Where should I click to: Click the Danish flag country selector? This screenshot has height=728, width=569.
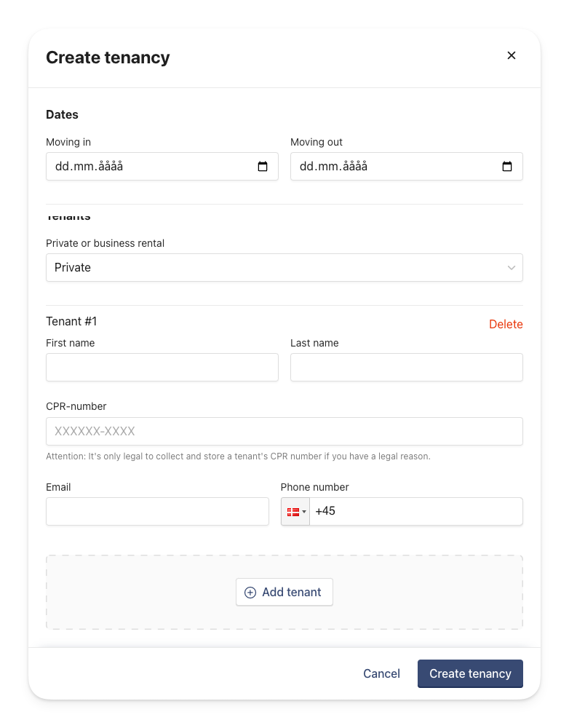click(295, 512)
